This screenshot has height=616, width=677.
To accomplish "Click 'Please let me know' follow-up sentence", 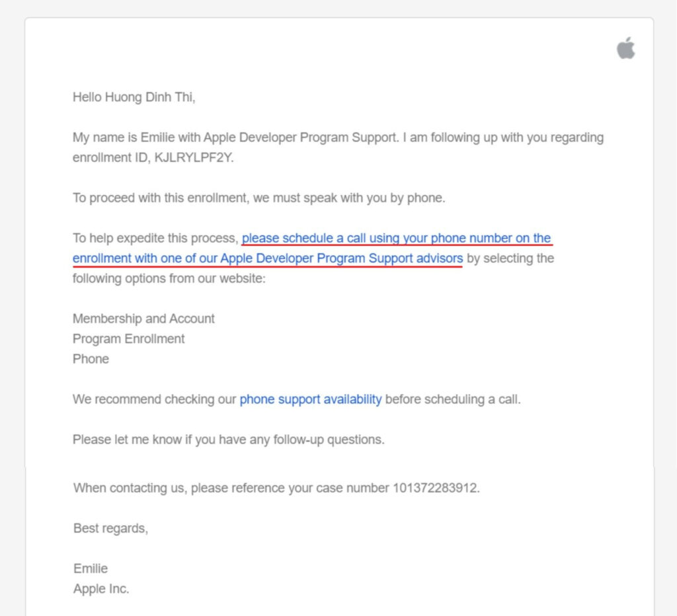I will pos(228,440).
